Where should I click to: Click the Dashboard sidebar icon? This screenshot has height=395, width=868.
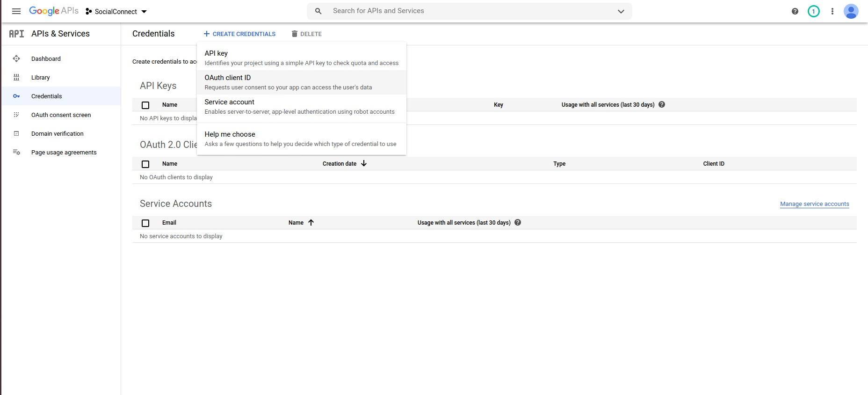[16, 59]
